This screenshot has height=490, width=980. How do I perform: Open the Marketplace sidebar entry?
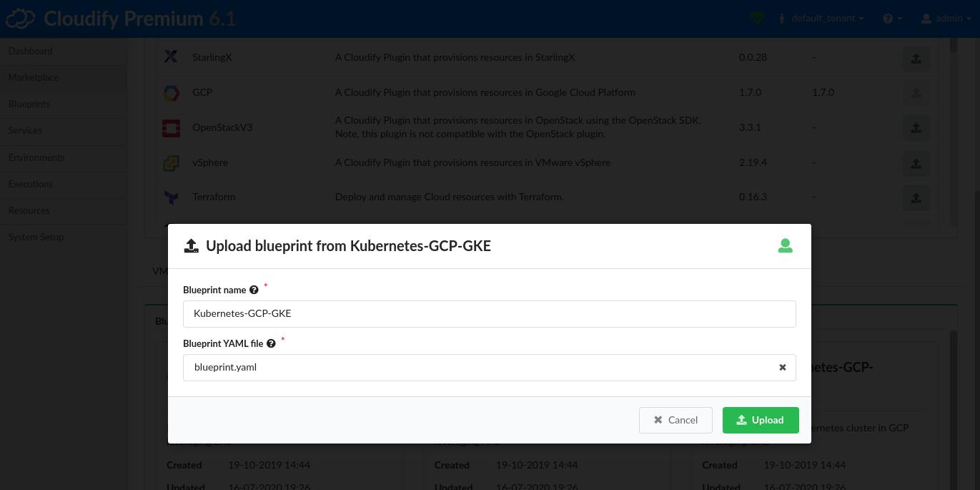point(33,78)
